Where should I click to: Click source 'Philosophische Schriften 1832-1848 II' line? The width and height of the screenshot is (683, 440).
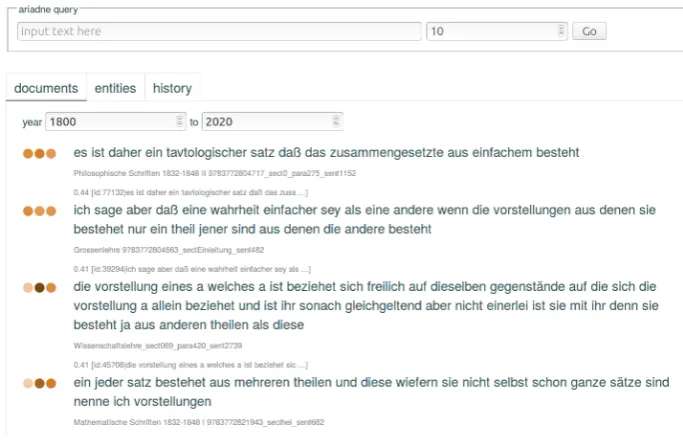coord(215,173)
